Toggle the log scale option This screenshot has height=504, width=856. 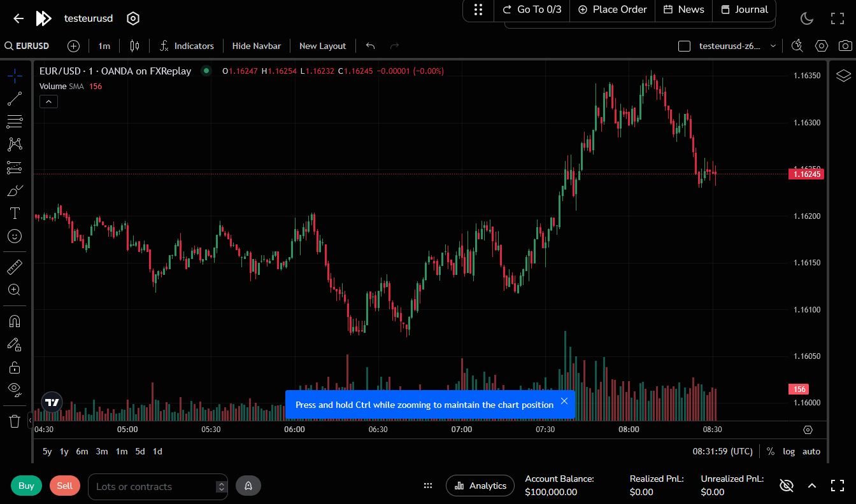pyautogui.click(x=789, y=451)
